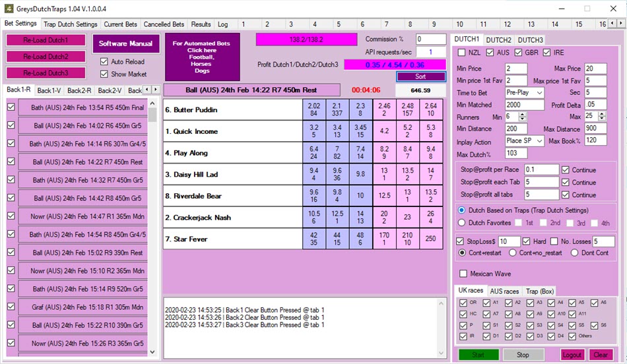Image resolution: width=627 pixels, height=364 pixels.
Task: Click the Min Matched input field
Action: coord(525,105)
